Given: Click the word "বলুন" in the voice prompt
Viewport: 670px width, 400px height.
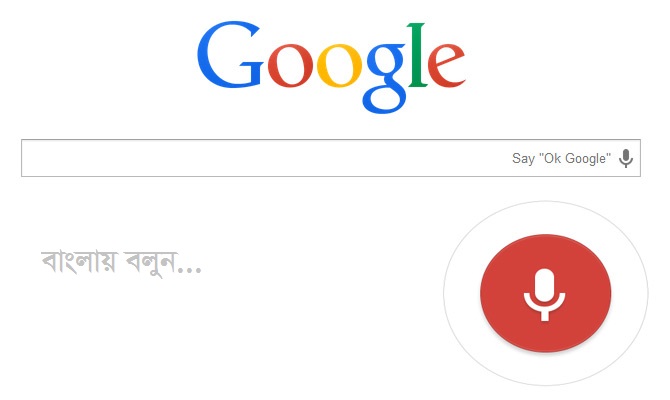Looking at the screenshot, I should click(x=150, y=263).
